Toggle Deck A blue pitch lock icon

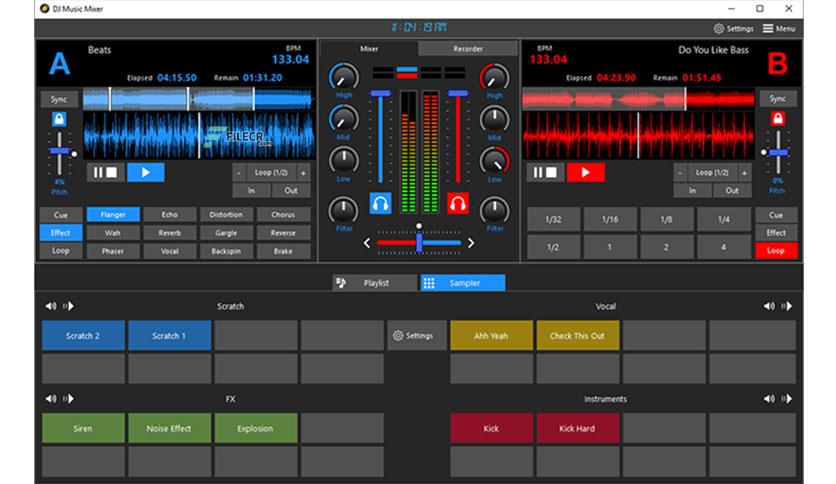59,118
